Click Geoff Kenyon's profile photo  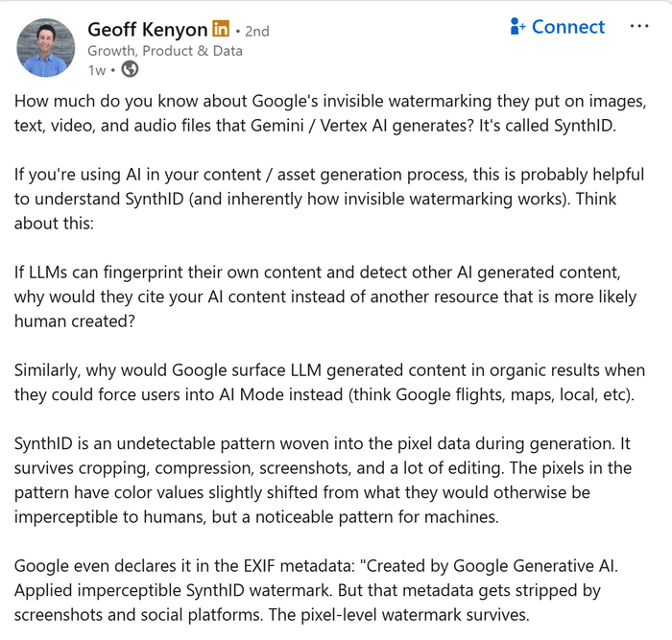(46, 47)
